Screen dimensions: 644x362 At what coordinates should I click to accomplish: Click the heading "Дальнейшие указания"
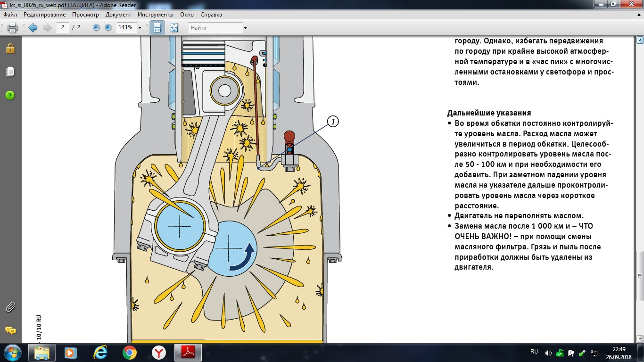pos(489,113)
